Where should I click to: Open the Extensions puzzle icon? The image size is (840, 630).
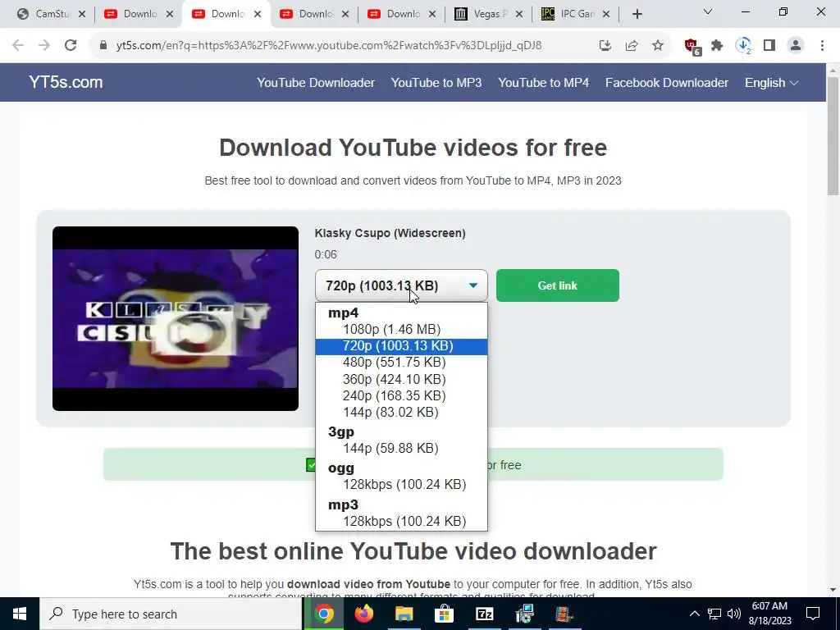coord(717,46)
